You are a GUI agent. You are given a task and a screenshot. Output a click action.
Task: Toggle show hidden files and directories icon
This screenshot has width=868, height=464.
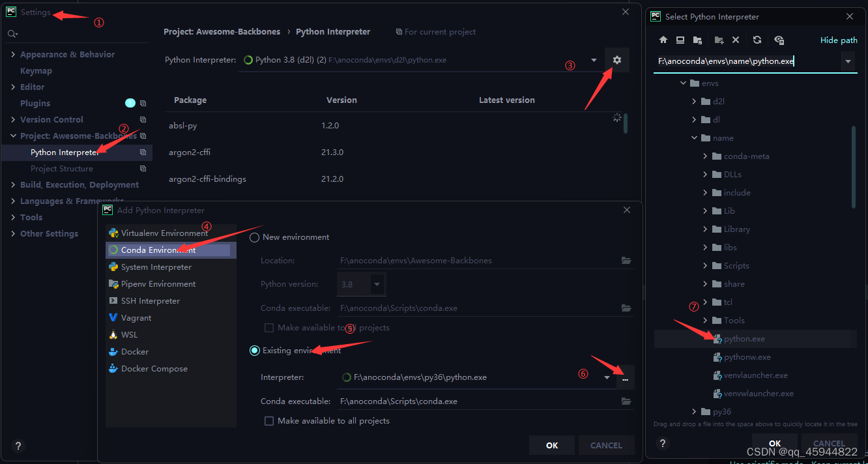[x=779, y=40]
